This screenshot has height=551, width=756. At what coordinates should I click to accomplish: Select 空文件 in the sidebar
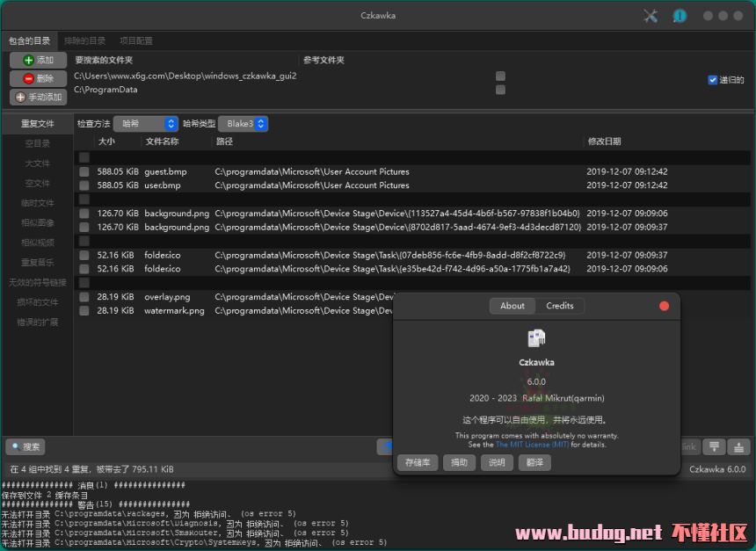click(38, 183)
